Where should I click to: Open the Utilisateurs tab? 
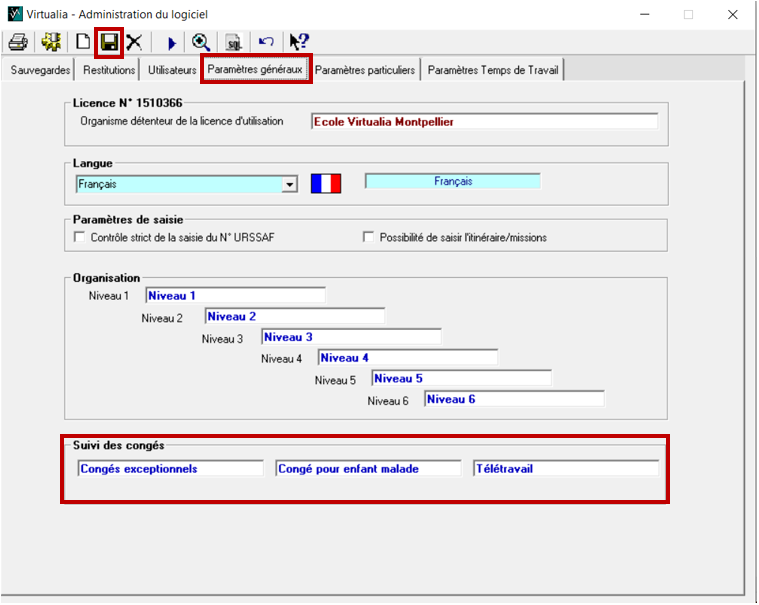point(172,70)
